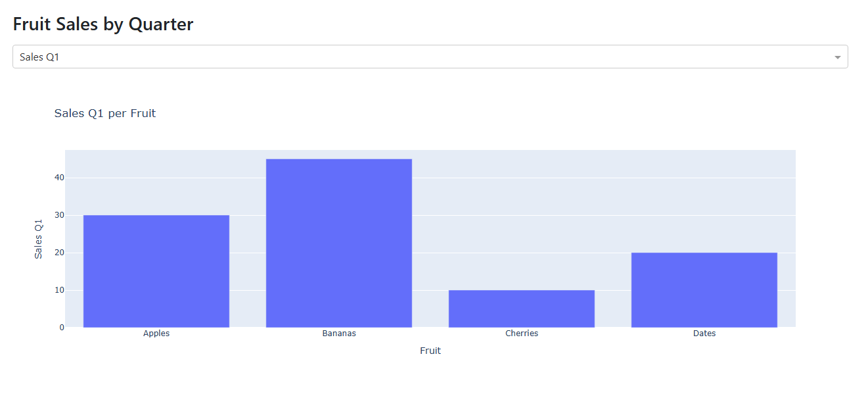Click the chart title Sales Q1 per Fruit
868x396 pixels.
[105, 113]
